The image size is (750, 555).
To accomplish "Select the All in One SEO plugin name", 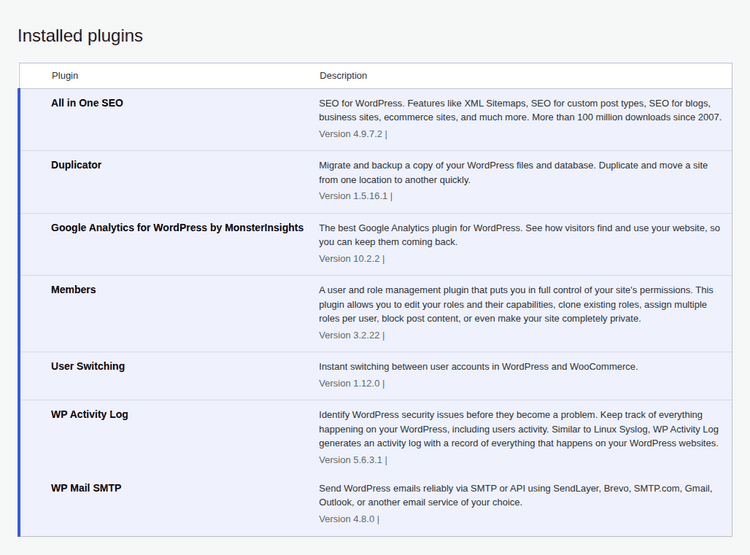I will pos(87,103).
